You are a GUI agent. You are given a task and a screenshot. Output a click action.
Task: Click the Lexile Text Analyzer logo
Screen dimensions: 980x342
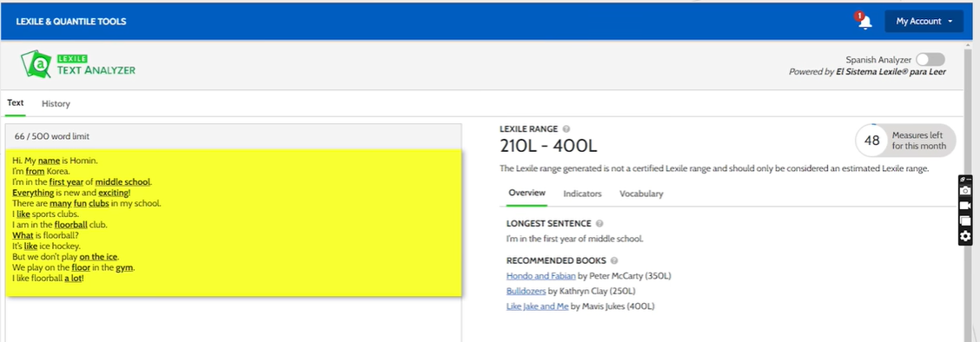[78, 64]
